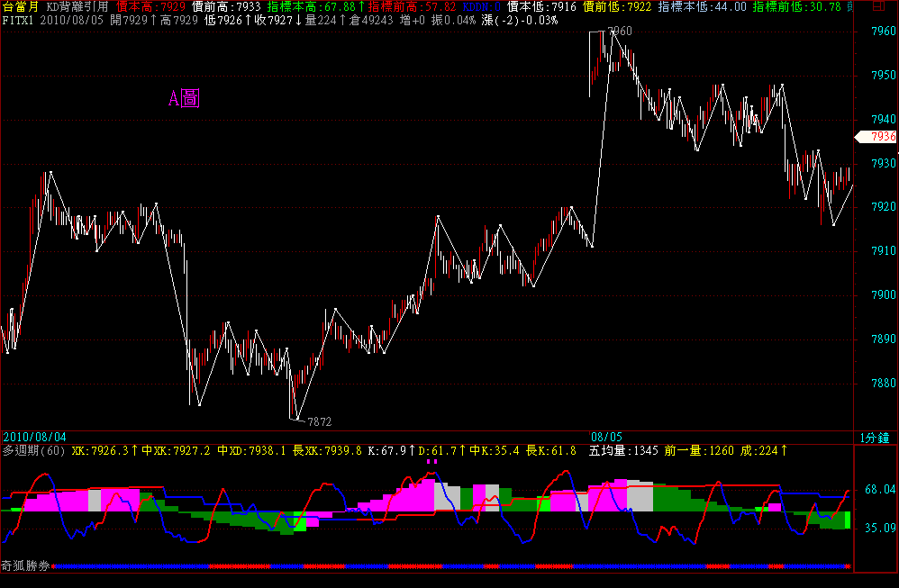Click the 價前高:7933 value
The image size is (899, 588).
[226, 7]
